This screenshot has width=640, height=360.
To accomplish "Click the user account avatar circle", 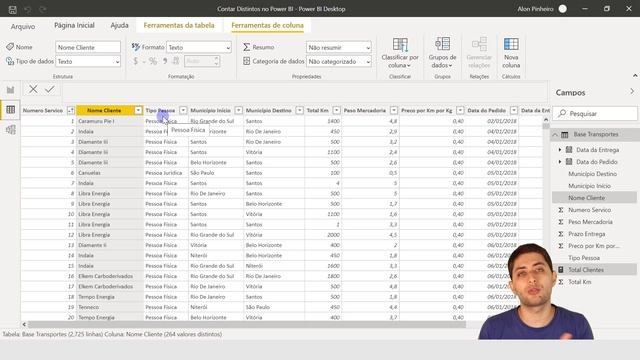I will click(562, 9).
